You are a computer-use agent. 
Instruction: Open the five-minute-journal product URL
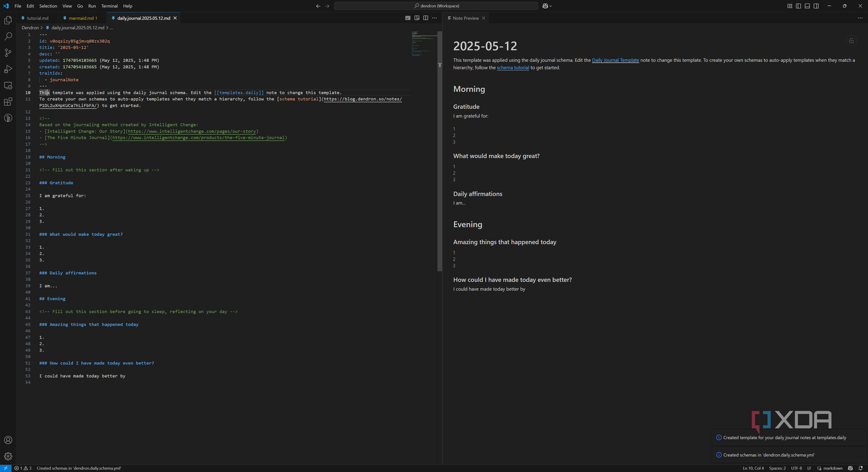pyautogui.click(x=198, y=138)
